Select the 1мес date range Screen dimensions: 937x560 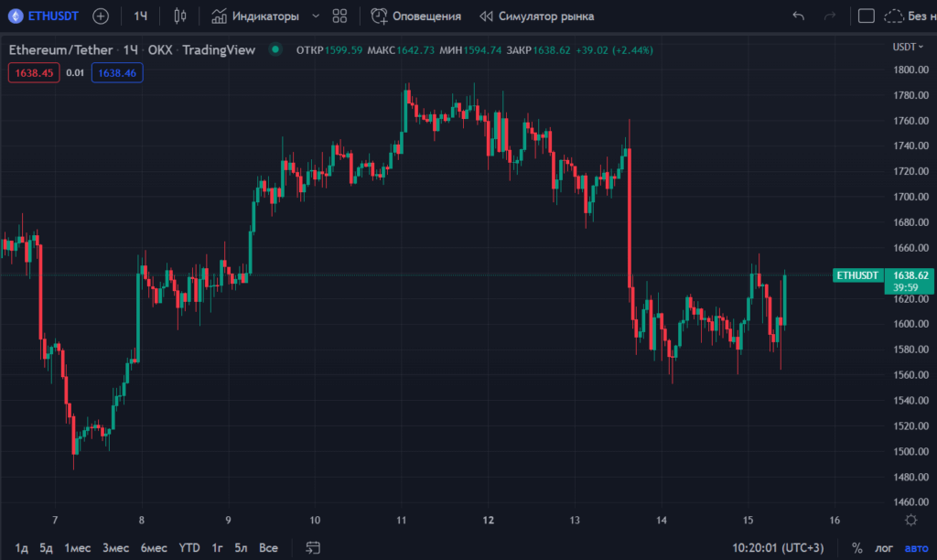[77, 548]
